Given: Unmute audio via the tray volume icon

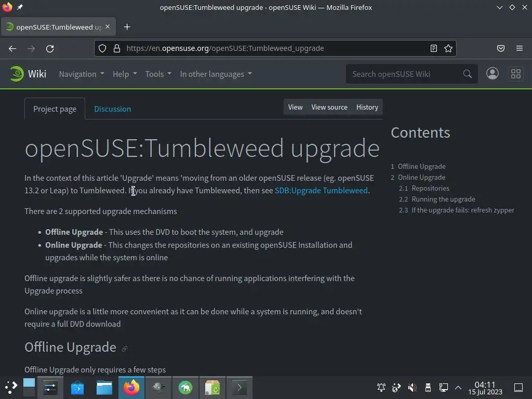Looking at the screenshot, I should (412, 388).
